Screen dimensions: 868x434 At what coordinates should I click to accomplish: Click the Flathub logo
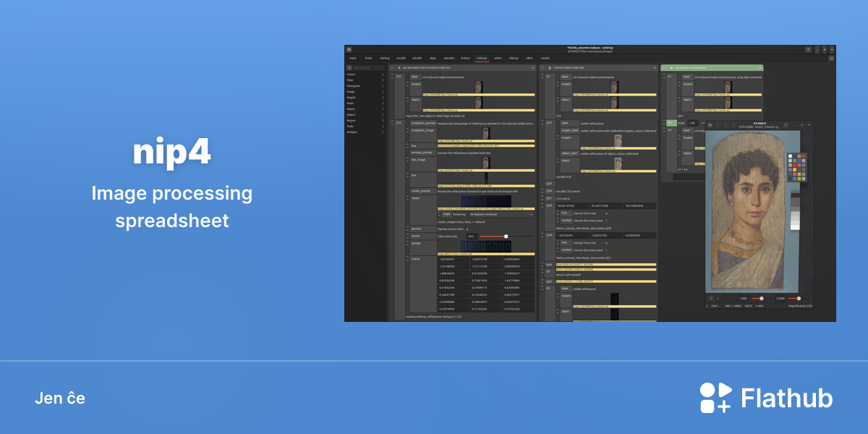tap(766, 398)
